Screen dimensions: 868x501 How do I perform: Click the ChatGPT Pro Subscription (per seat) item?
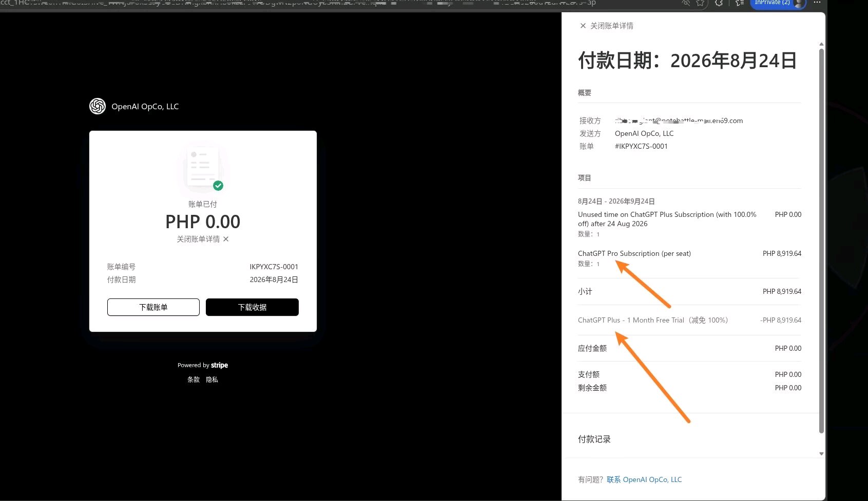click(634, 253)
